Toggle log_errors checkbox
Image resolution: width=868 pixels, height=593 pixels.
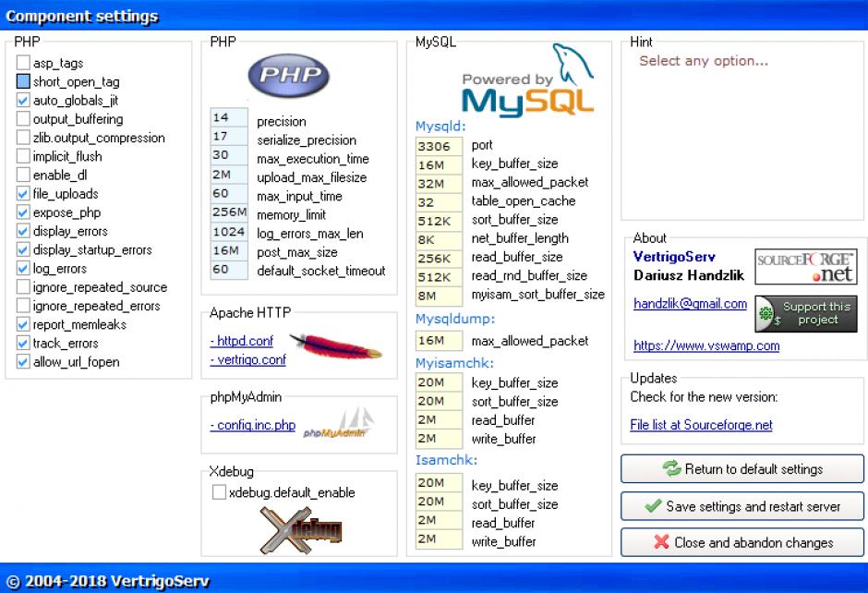(23, 269)
